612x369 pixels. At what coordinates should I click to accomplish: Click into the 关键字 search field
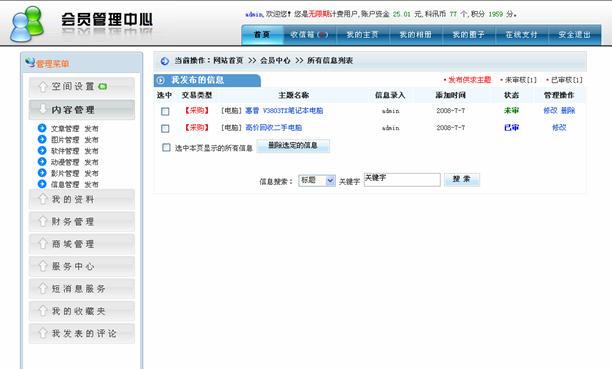coord(402,180)
